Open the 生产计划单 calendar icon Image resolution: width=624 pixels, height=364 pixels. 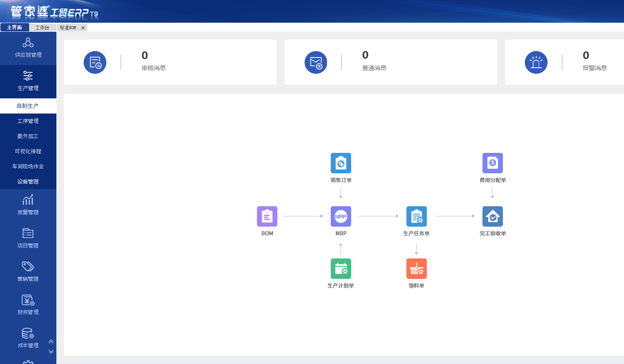[341, 269]
